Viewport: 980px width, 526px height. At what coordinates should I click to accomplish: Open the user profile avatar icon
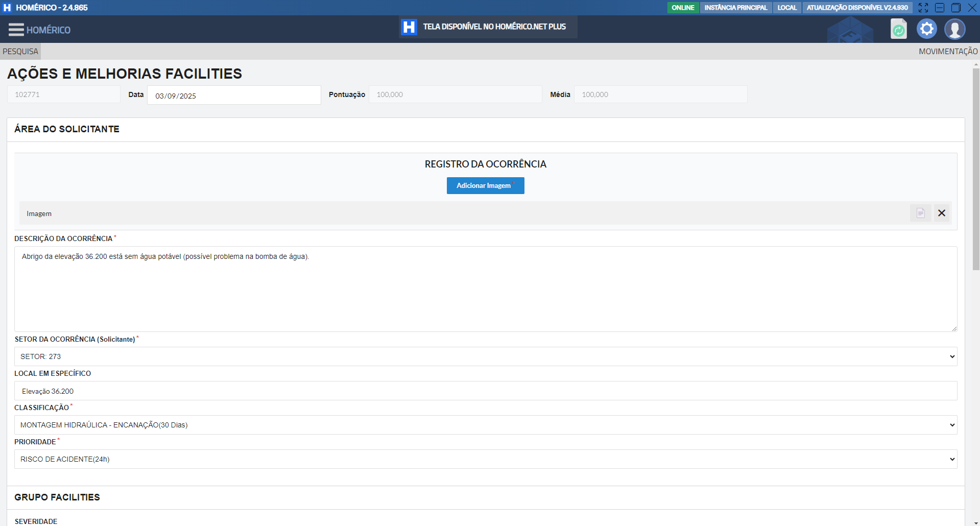coord(954,29)
